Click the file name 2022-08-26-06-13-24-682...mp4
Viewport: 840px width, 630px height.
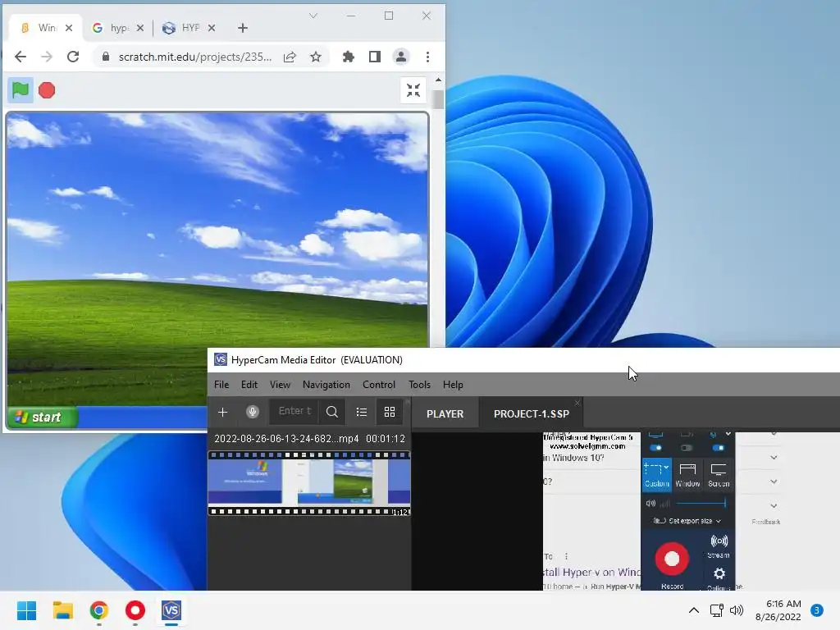point(286,439)
